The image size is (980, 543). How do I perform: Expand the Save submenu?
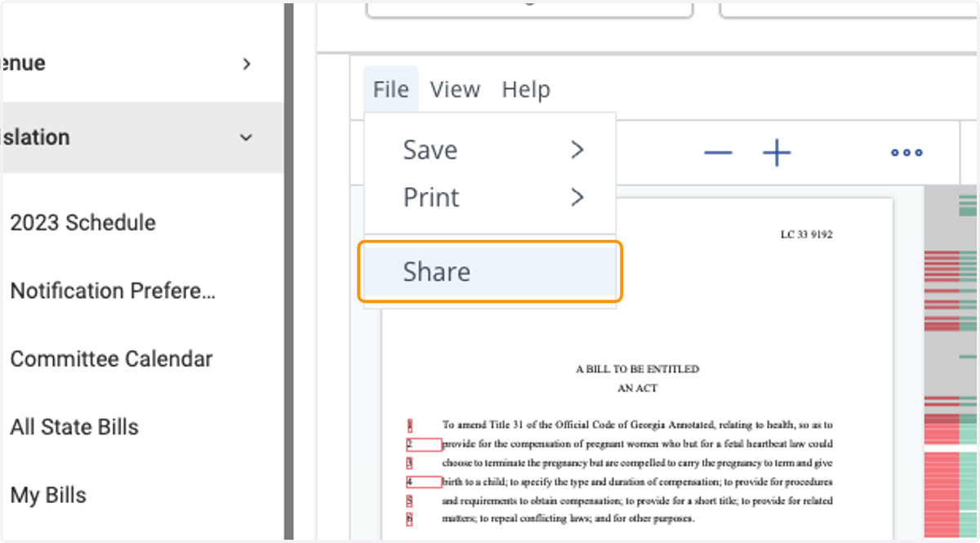490,150
